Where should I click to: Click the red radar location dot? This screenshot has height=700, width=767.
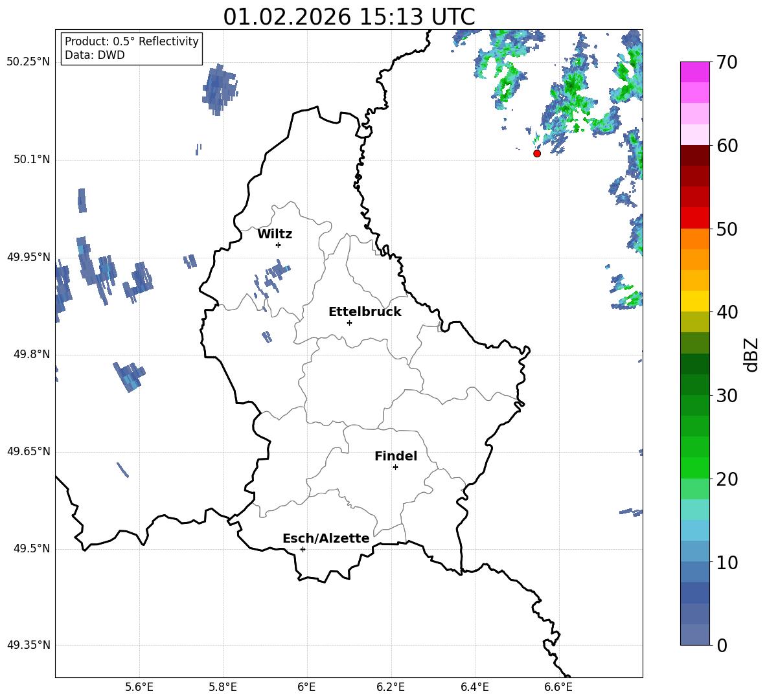point(537,153)
